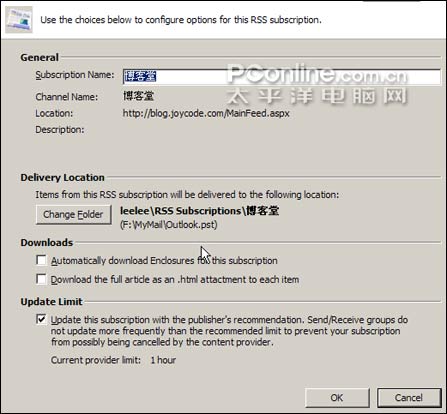
Task: Select the leelee\RSS Subscriptions folder path text
Action: 199,211
